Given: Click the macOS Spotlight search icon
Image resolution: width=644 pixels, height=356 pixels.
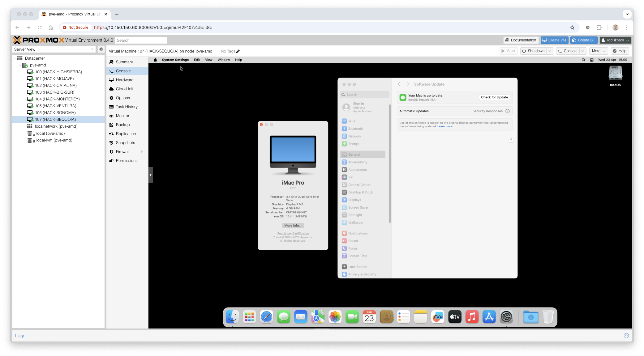Looking at the screenshot, I should click(x=583, y=60).
